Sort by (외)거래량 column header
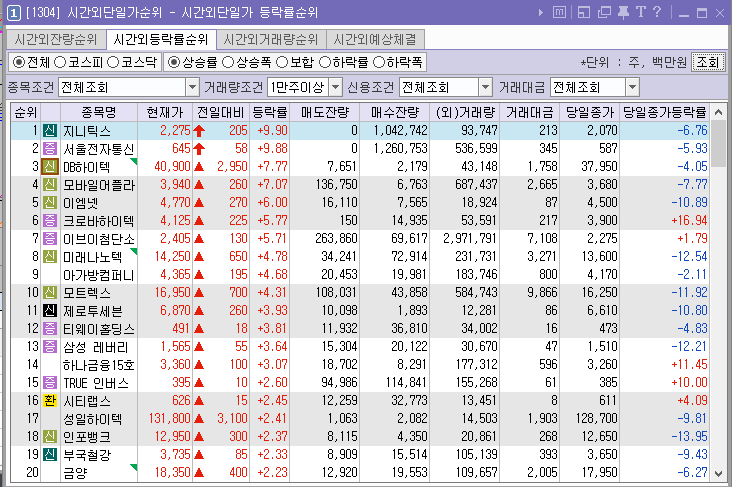The image size is (732, 487). [465, 113]
